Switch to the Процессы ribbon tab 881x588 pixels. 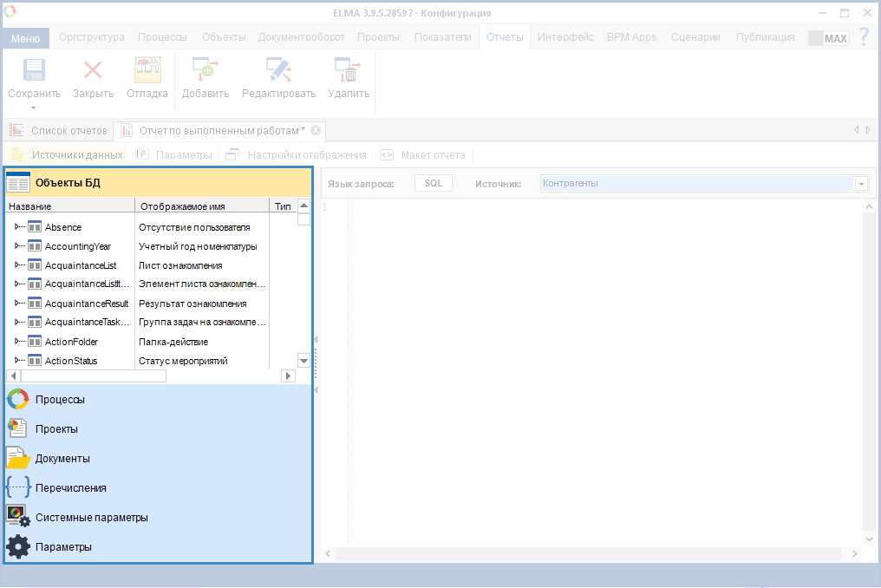(x=162, y=37)
